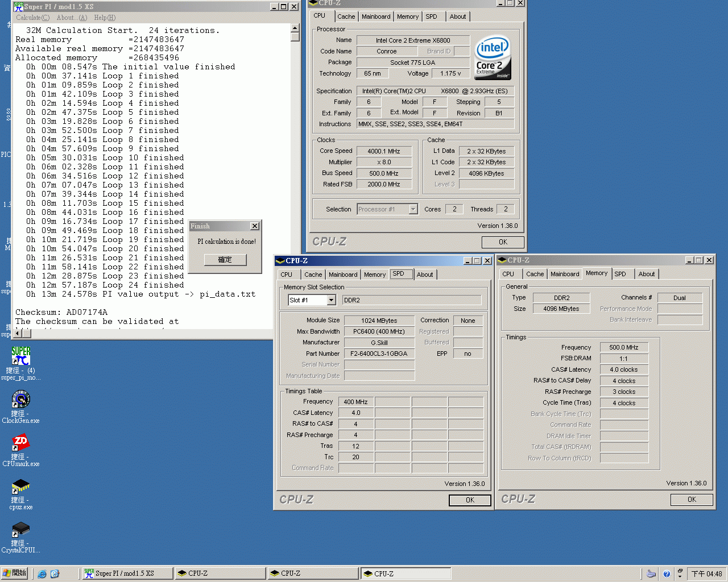Select Cache tab in SPD CPU-Z window
The height and width of the screenshot is (582, 728).
pos(313,275)
